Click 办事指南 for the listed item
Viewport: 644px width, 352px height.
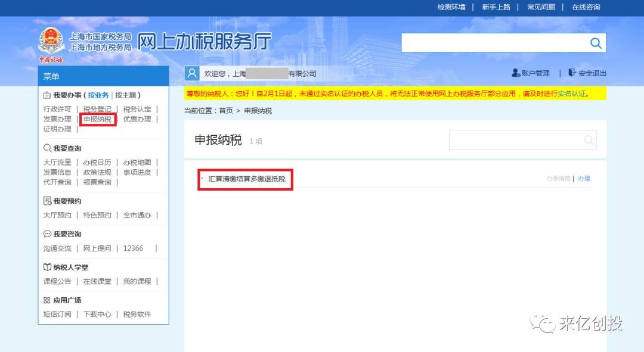tap(558, 179)
